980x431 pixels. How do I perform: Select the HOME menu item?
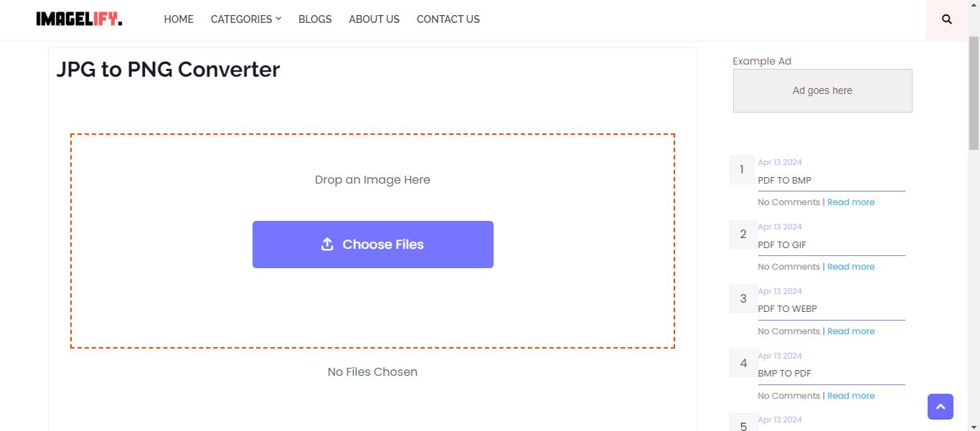[x=178, y=19]
